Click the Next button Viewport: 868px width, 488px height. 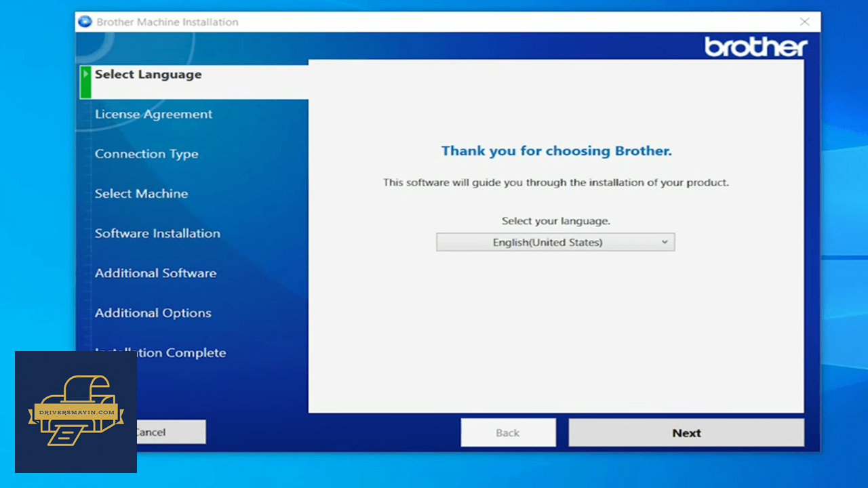pos(686,432)
